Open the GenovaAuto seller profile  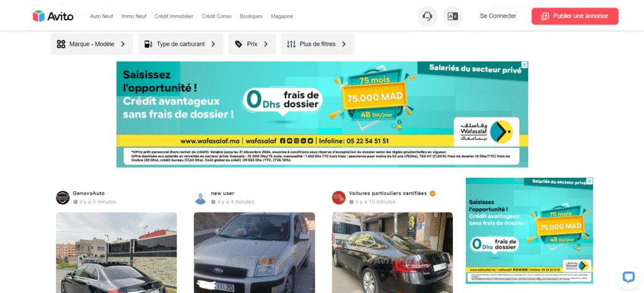(89, 193)
